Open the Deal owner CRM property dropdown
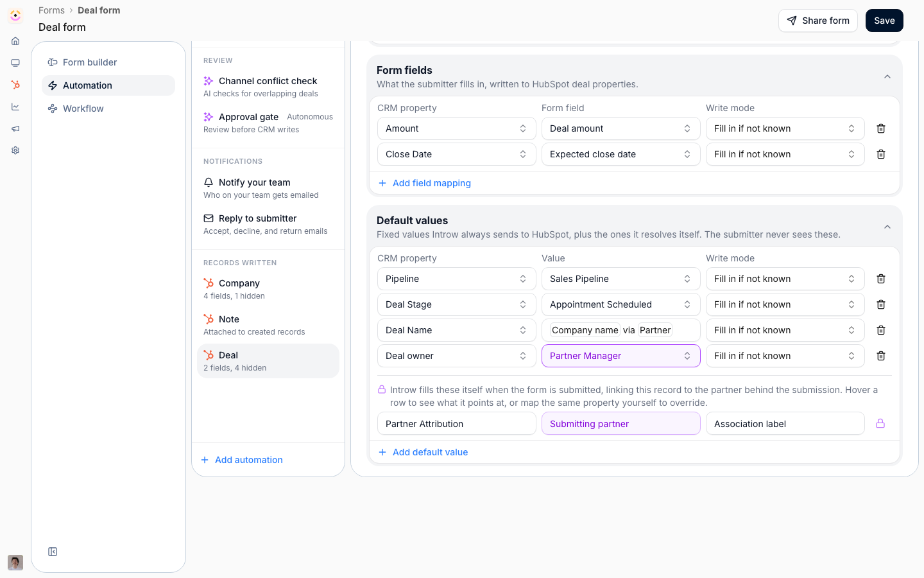This screenshot has height=578, width=924. [457, 356]
